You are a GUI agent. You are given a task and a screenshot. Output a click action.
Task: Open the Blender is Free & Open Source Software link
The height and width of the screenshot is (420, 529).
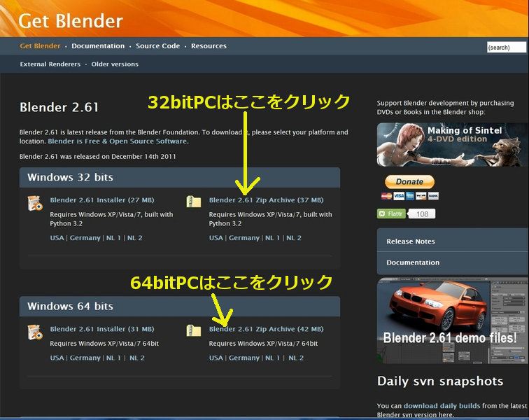118,141
